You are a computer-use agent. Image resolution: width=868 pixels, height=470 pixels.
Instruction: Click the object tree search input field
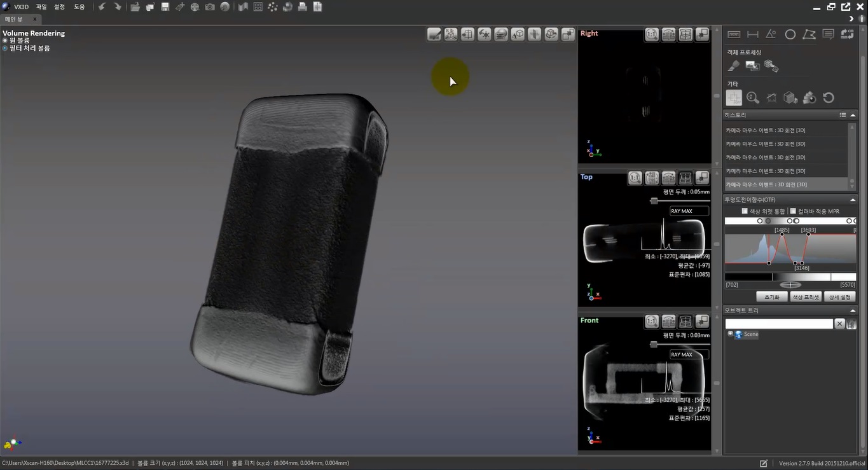[779, 324]
